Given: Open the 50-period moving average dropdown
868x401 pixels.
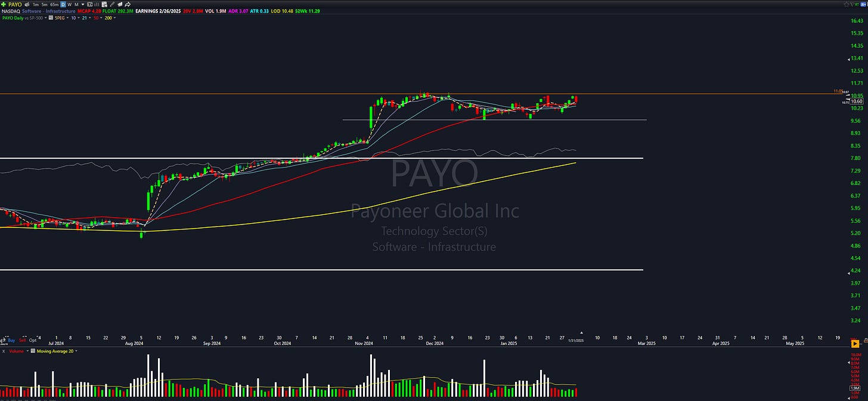Looking at the screenshot, I should tap(101, 18).
